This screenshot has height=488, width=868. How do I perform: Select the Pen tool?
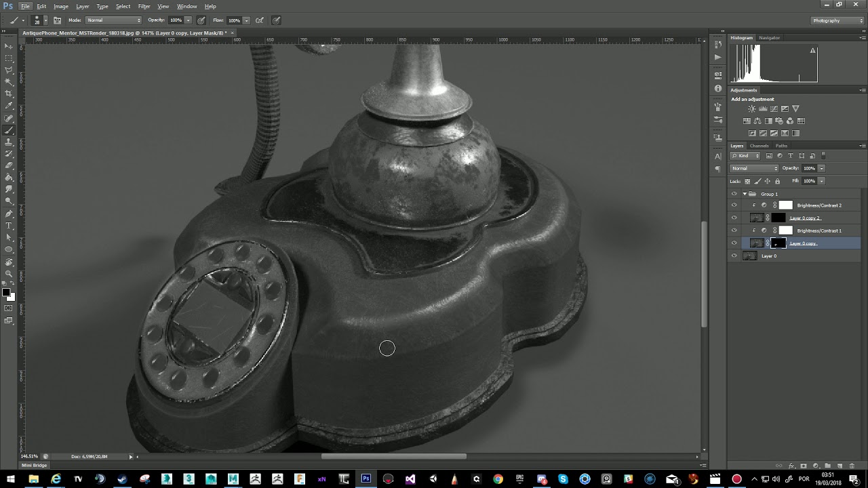pos(9,213)
